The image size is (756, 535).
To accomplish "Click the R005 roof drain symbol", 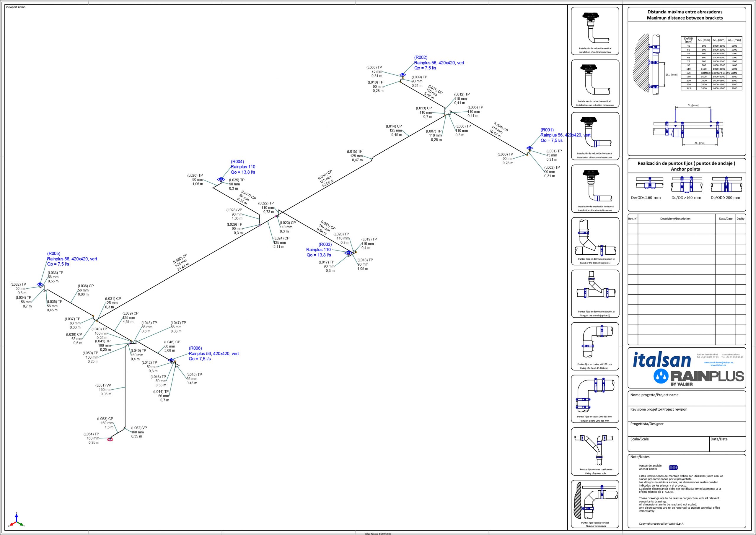I will pyautogui.click(x=40, y=284).
